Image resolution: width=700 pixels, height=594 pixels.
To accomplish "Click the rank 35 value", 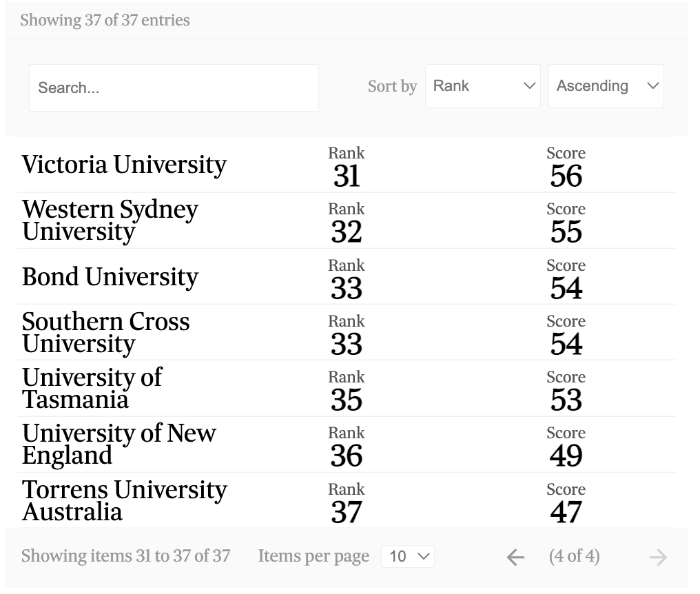I will click(x=347, y=400).
